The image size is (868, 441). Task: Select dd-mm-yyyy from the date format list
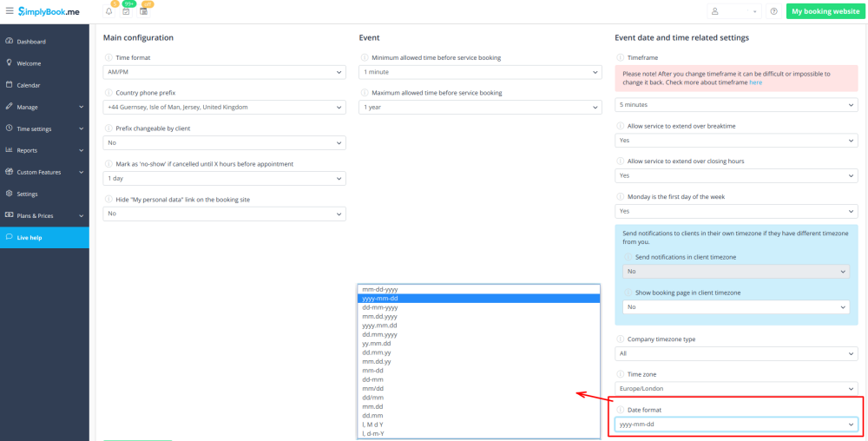point(380,307)
